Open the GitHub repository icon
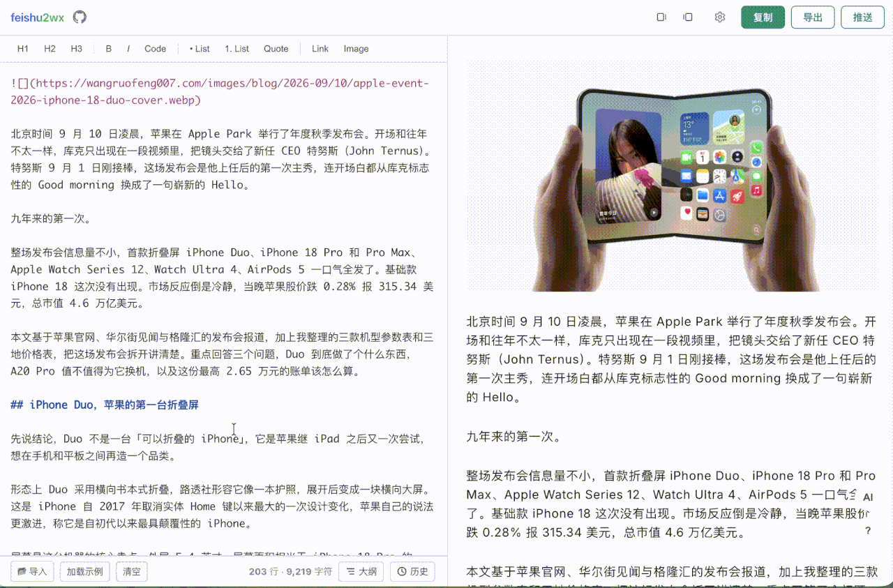 click(x=80, y=17)
